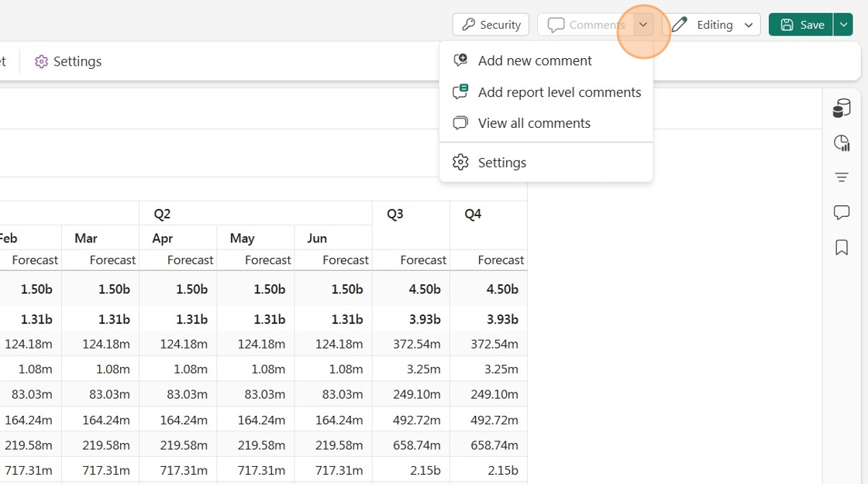Click the Security key button
The height and width of the screenshot is (484, 868).
point(491,24)
